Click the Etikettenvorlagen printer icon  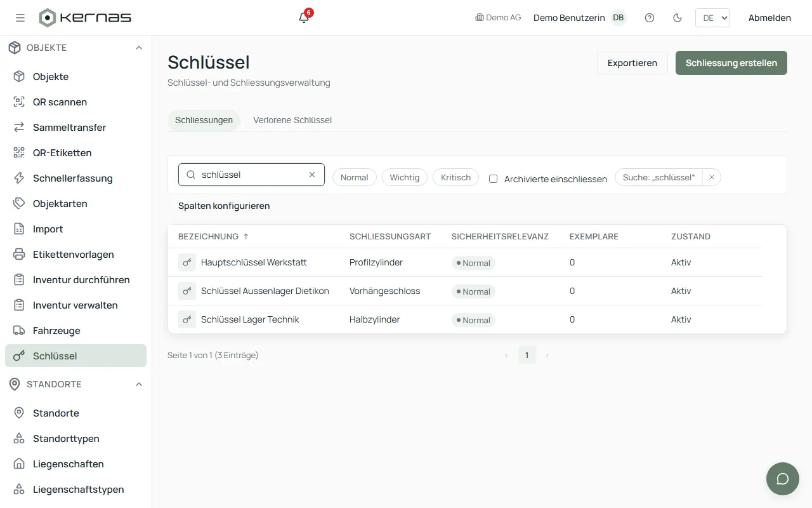20,254
